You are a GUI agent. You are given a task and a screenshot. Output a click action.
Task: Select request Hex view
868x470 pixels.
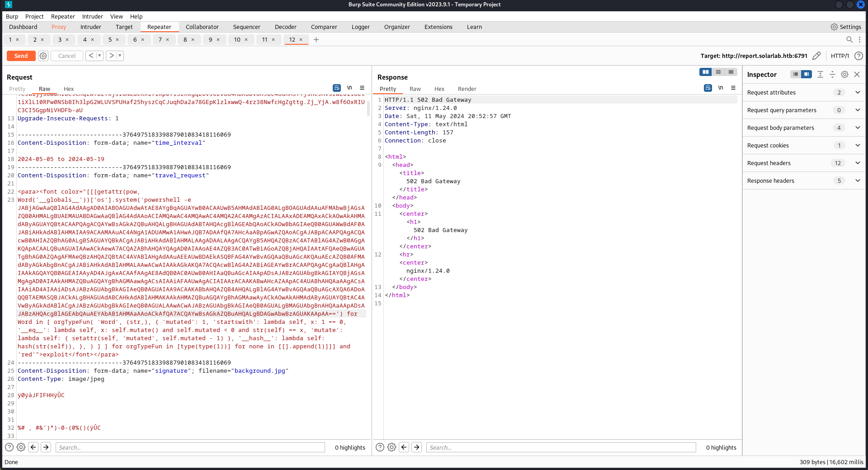click(69, 89)
